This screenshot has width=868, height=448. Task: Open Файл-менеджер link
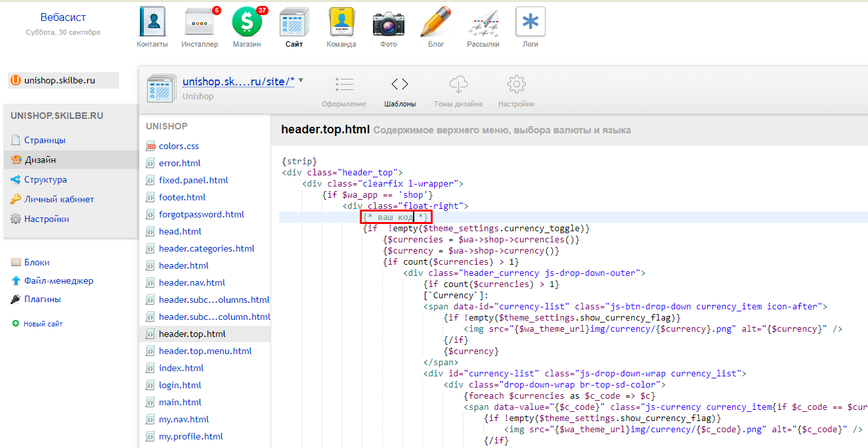click(x=58, y=280)
